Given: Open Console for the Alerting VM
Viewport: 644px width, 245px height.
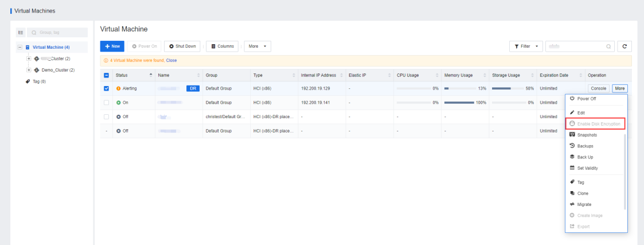Looking at the screenshot, I should coord(599,88).
